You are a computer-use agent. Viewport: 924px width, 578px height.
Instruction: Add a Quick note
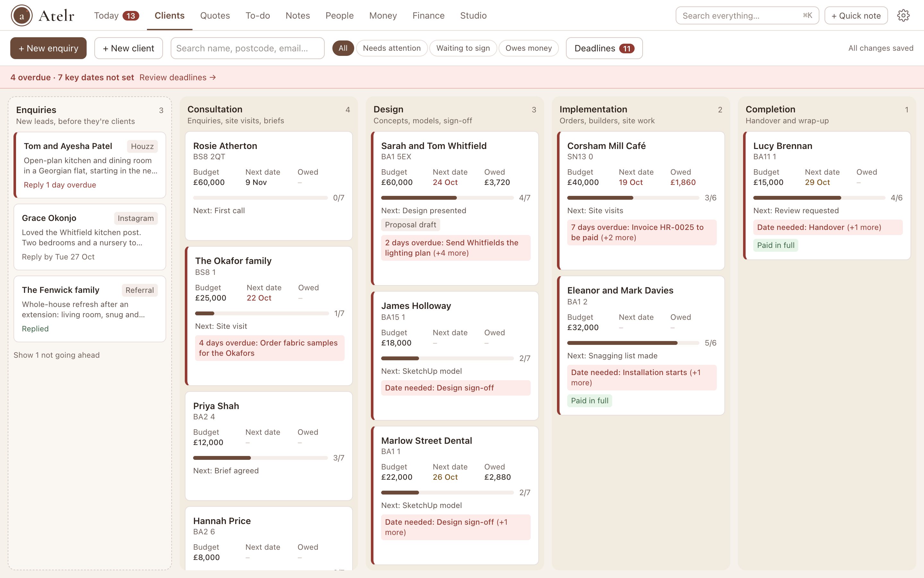pyautogui.click(x=856, y=15)
